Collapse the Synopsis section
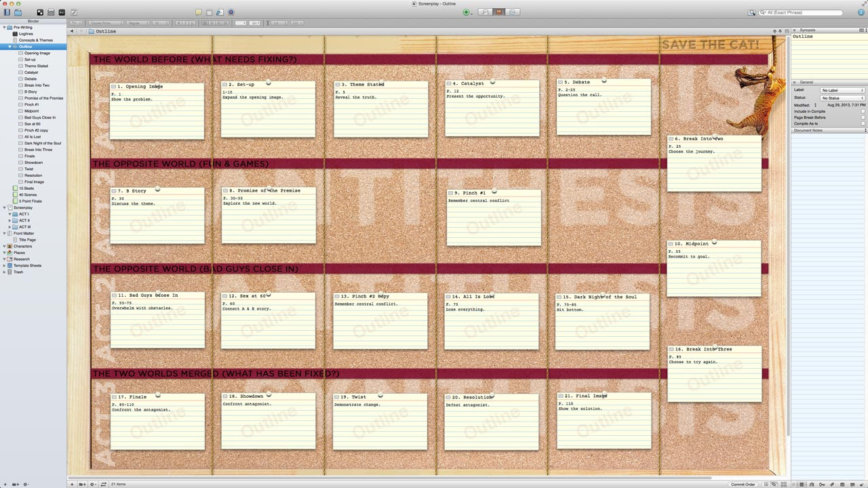Image resolution: width=868 pixels, height=488 pixels. (795, 30)
